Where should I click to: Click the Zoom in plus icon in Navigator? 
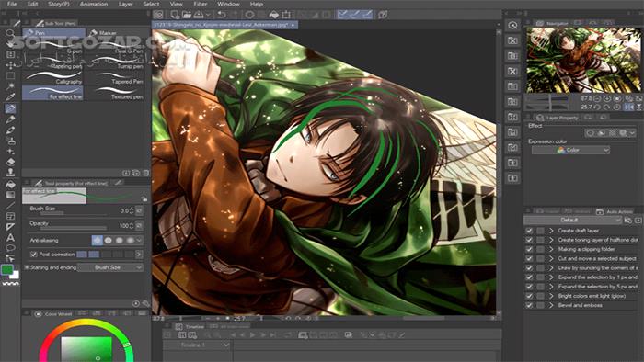coord(607,99)
